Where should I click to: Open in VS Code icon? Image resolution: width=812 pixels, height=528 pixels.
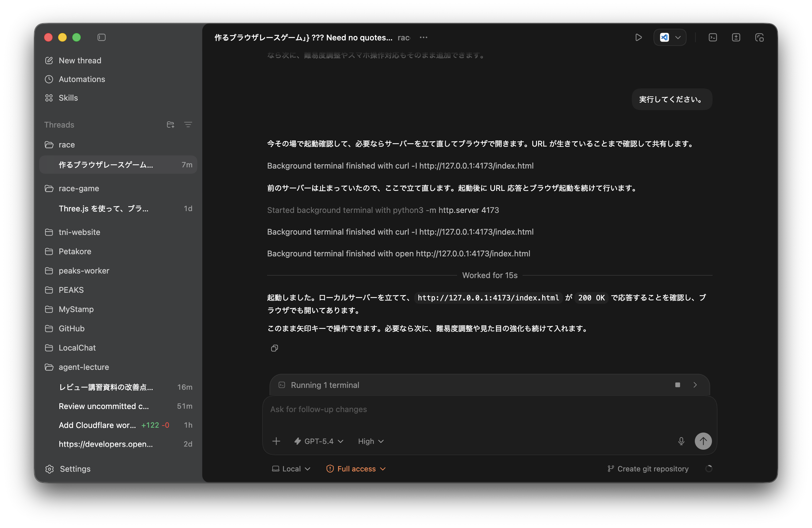[664, 37]
